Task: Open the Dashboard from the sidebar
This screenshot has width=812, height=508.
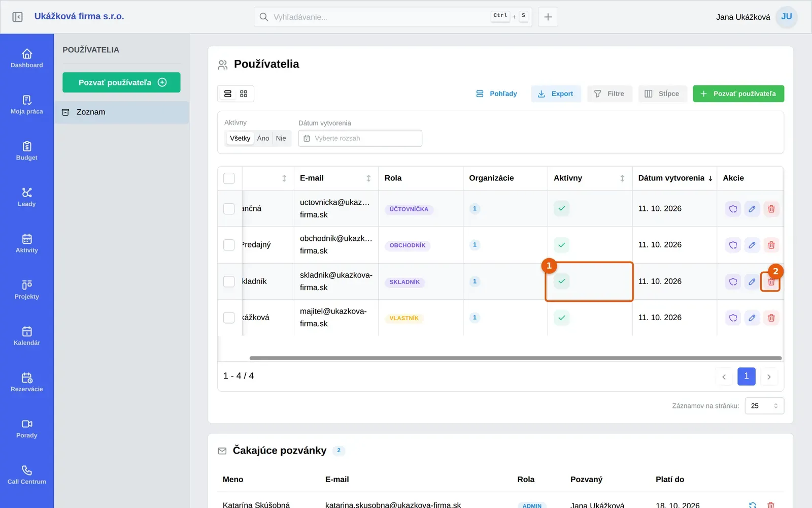Action: tap(27, 58)
